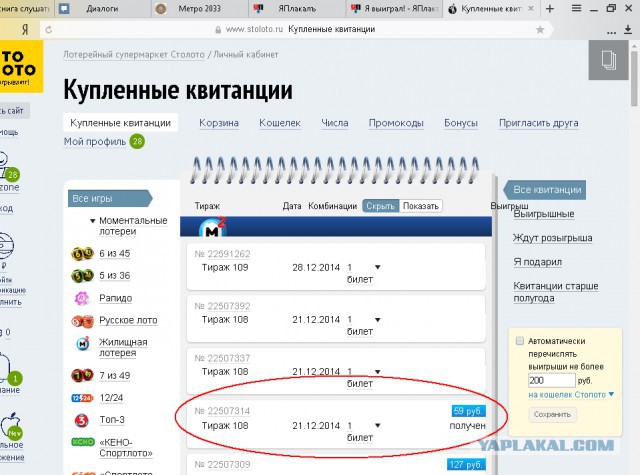Viewport: 640px width, 475px height.
Task: Click the Рапидо game icon
Action: click(82, 298)
